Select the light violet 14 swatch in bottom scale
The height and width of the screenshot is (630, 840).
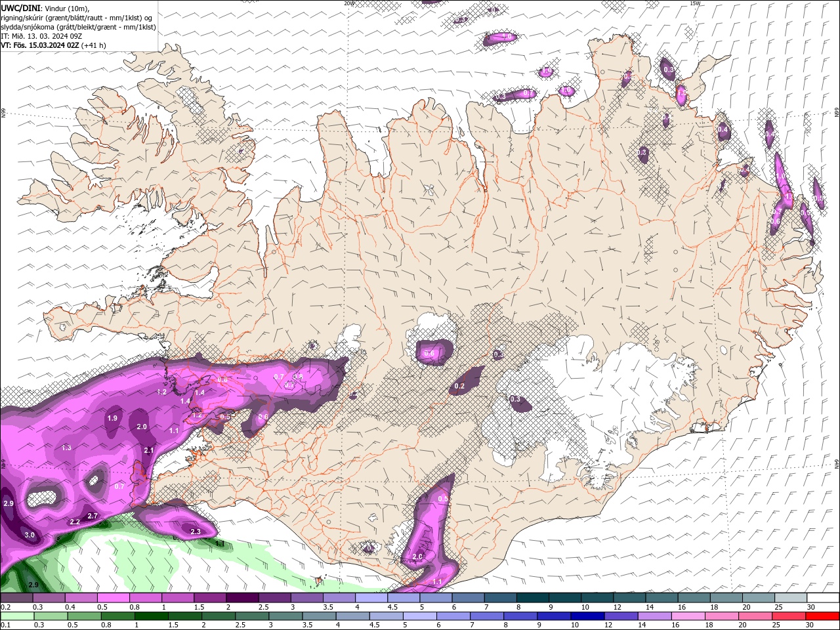tap(656, 616)
